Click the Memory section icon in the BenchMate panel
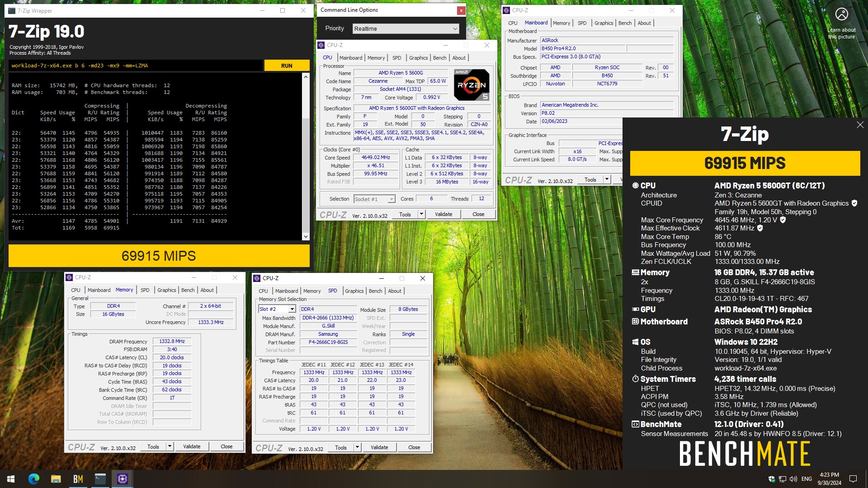 pos(636,272)
